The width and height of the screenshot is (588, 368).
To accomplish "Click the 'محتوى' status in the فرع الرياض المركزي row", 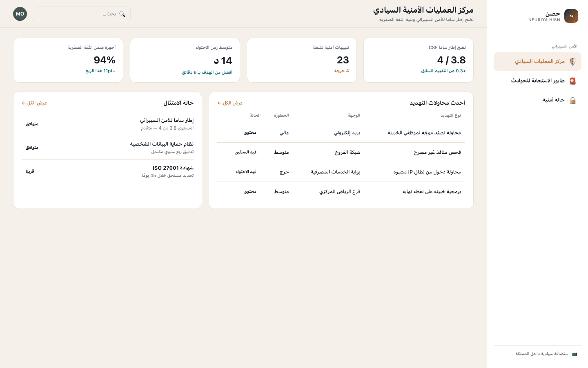I will [x=250, y=191].
